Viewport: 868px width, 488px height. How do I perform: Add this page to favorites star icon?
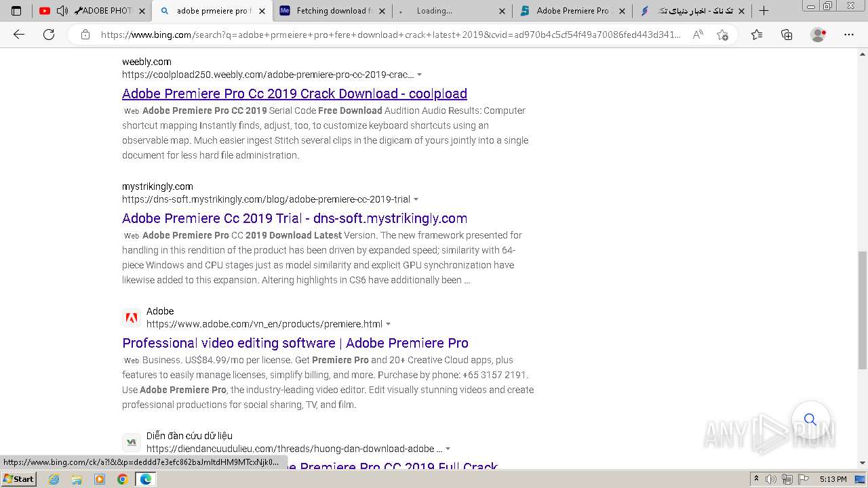[x=722, y=35]
